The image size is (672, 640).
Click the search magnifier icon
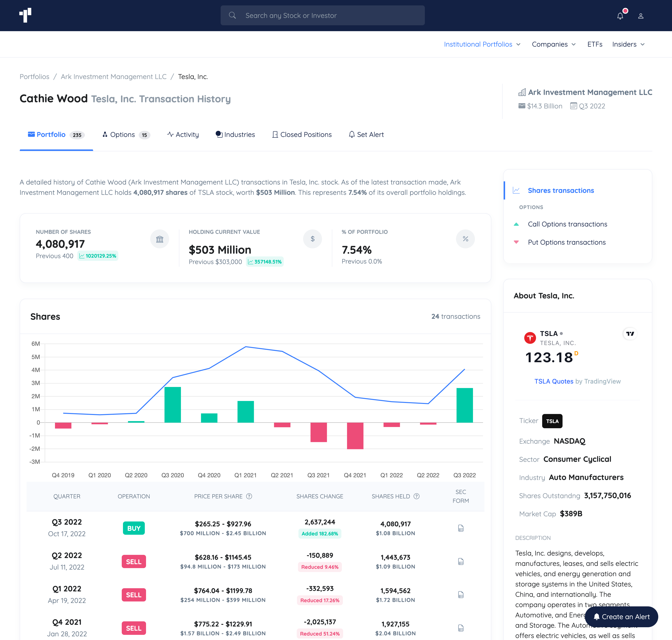click(x=232, y=15)
